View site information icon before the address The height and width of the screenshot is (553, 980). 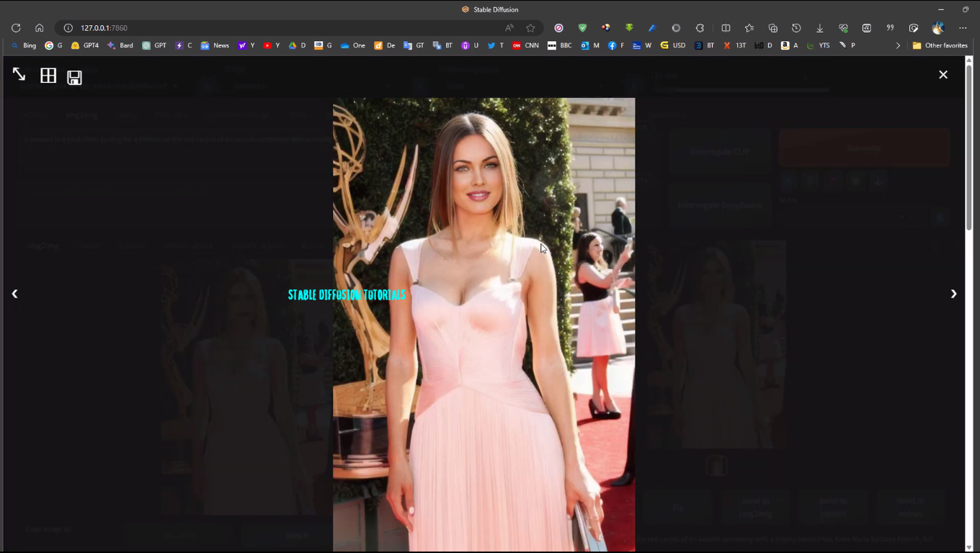tap(68, 28)
